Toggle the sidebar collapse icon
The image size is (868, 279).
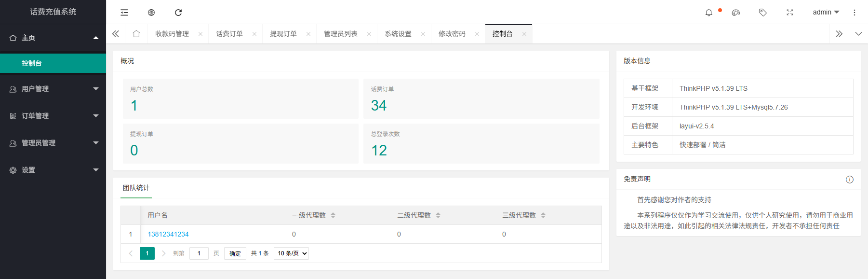(x=124, y=13)
